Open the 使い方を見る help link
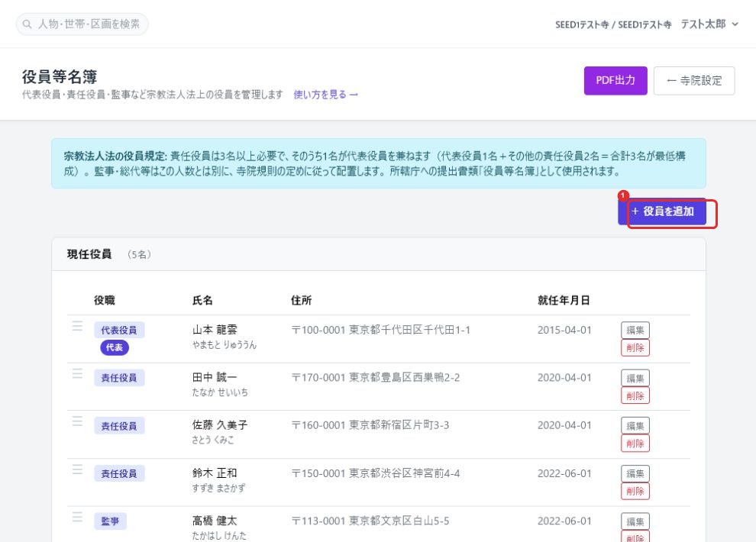 [325, 95]
